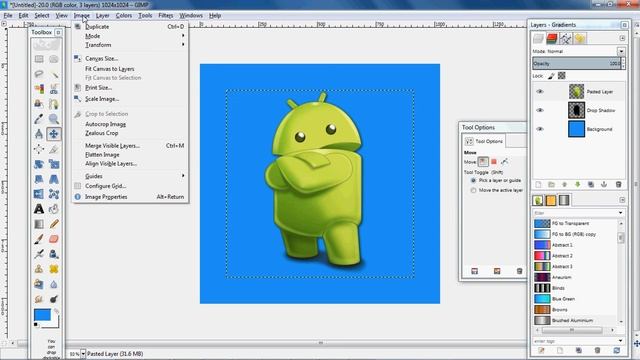Set Move mode to selection

click(x=494, y=162)
